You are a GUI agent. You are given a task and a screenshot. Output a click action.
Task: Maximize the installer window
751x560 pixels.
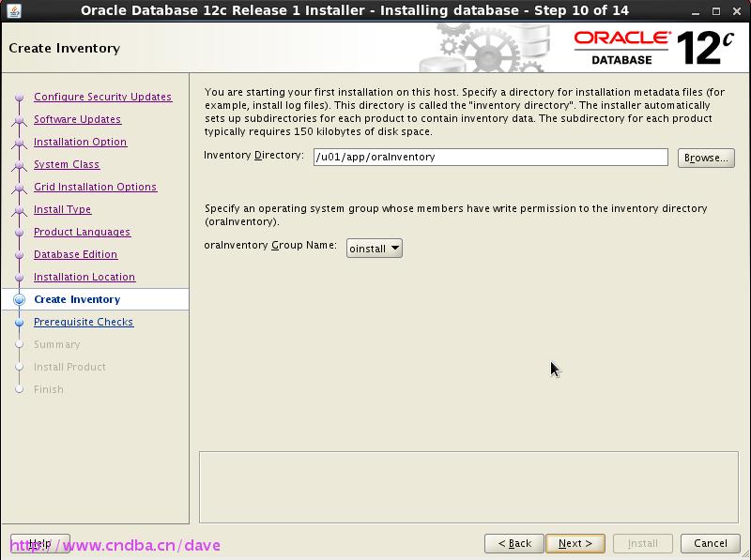[716, 11]
